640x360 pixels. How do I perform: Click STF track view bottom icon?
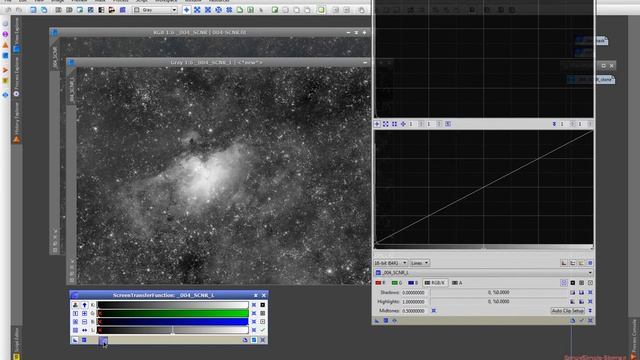pyautogui.click(x=254, y=340)
